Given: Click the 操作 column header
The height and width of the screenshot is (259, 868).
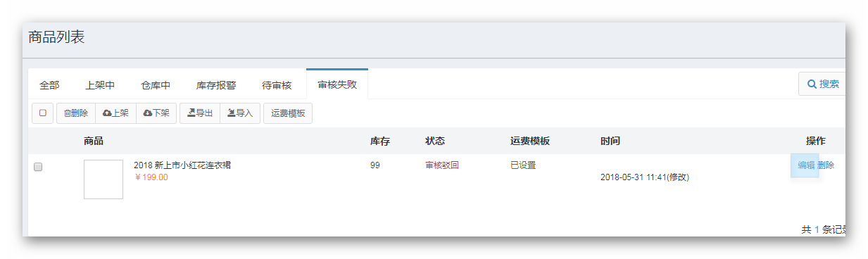Looking at the screenshot, I should [816, 141].
